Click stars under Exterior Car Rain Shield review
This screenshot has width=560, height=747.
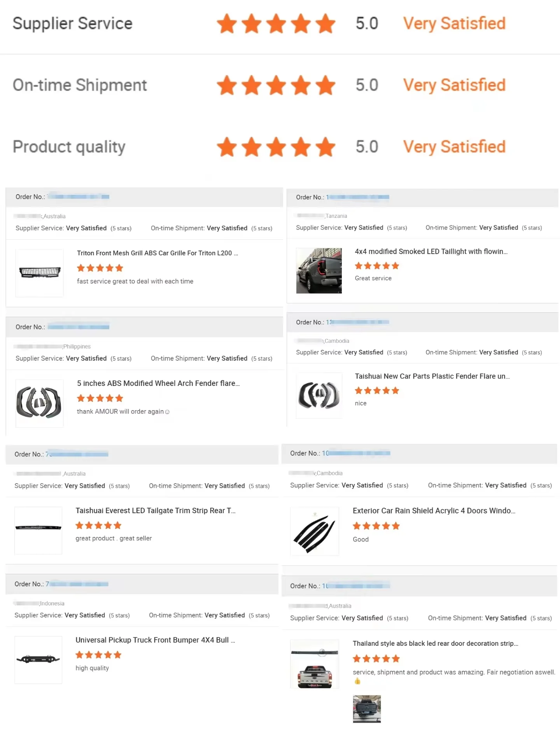[376, 526]
